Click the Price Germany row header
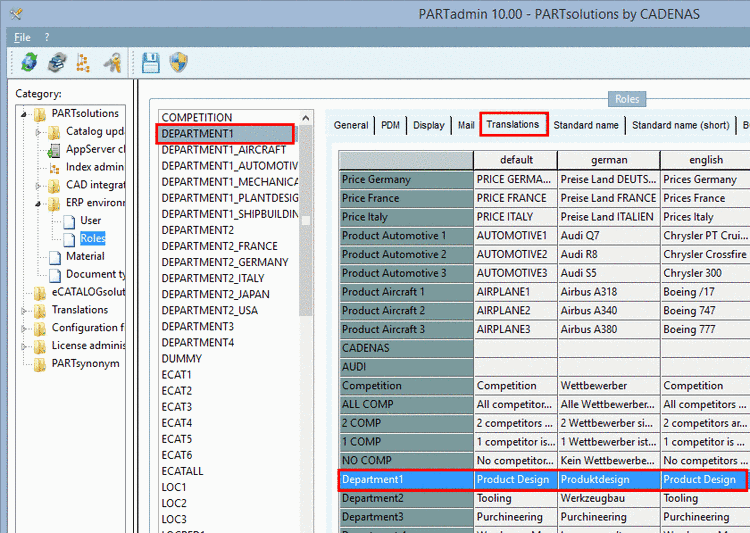Screen dimensions: 750x533 (x=406, y=179)
